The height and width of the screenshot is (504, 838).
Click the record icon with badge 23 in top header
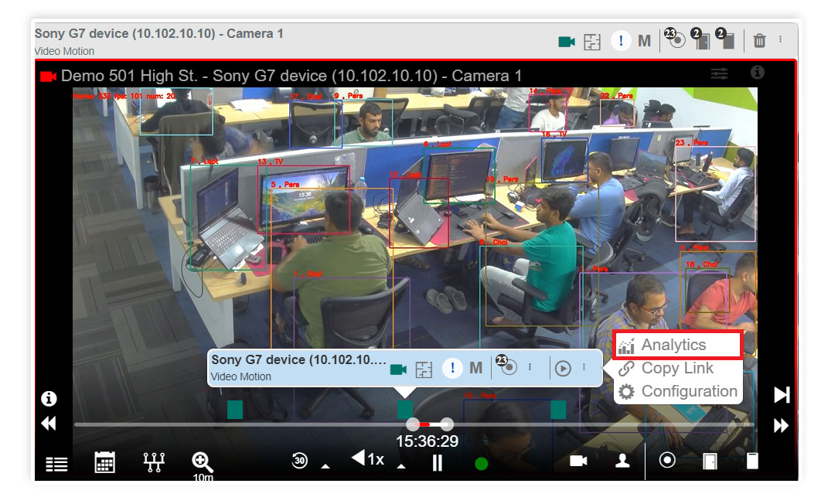(x=676, y=41)
